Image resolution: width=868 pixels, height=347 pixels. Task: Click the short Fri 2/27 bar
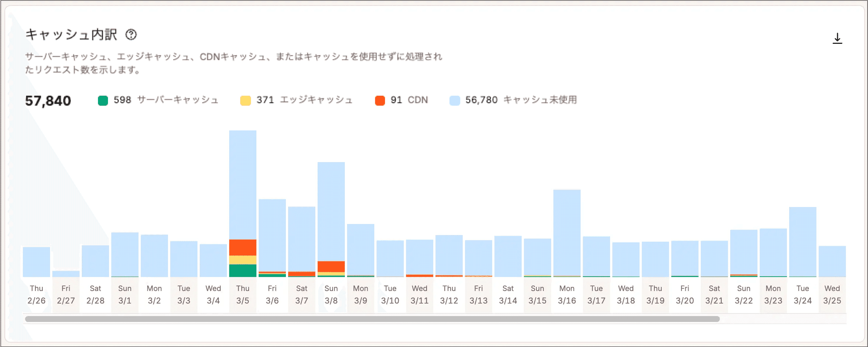tap(66, 274)
